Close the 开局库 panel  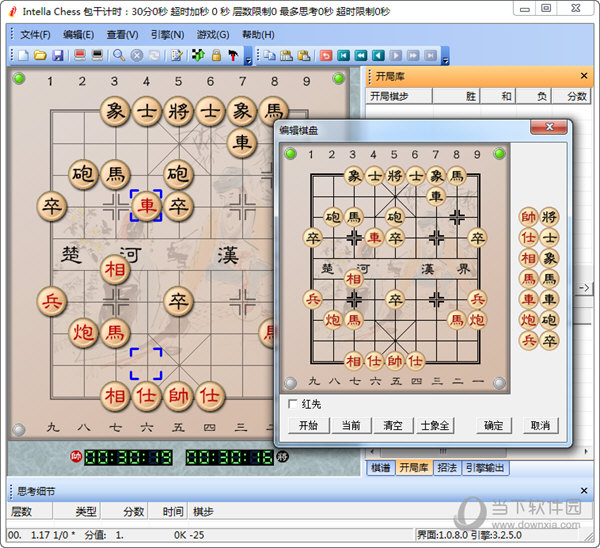(x=584, y=76)
